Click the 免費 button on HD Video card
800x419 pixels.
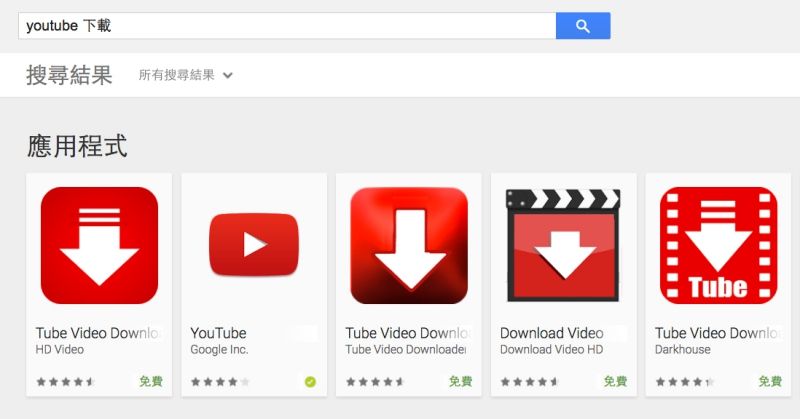click(151, 381)
